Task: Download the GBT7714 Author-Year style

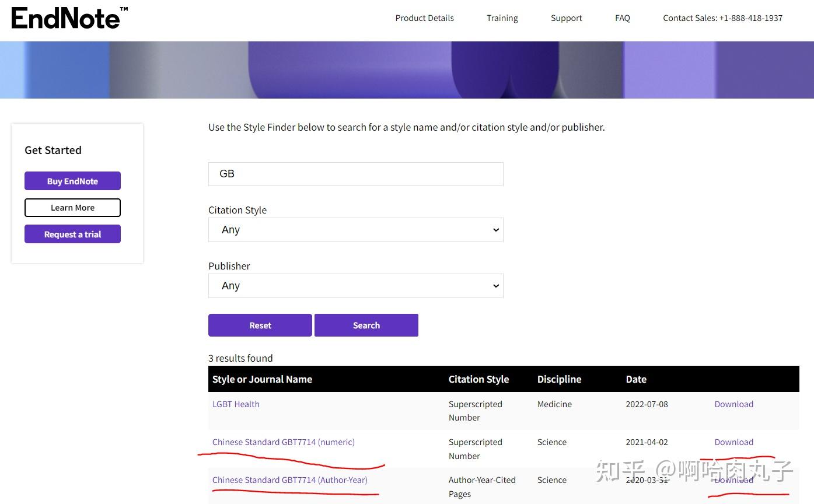Action: (x=733, y=480)
